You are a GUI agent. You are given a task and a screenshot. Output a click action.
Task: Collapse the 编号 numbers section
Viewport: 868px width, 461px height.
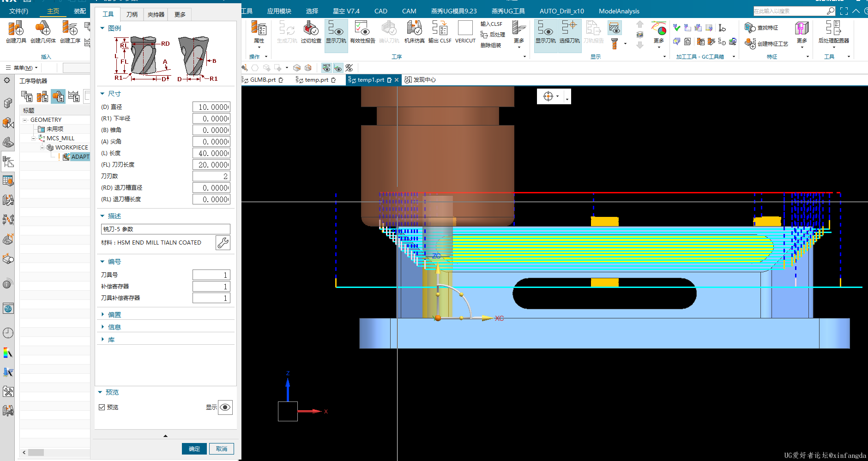pos(102,262)
